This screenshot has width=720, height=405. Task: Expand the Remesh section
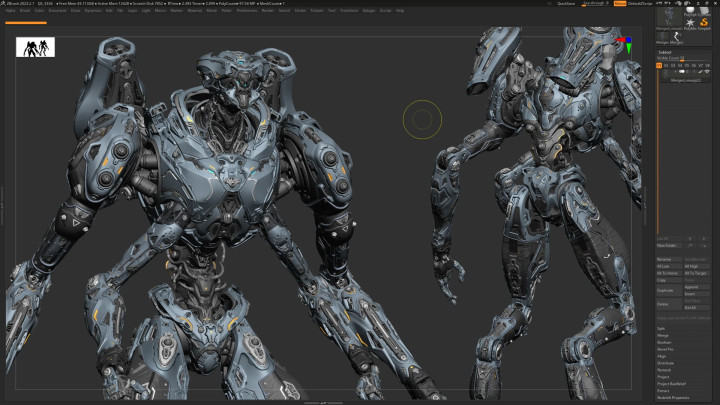665,369
